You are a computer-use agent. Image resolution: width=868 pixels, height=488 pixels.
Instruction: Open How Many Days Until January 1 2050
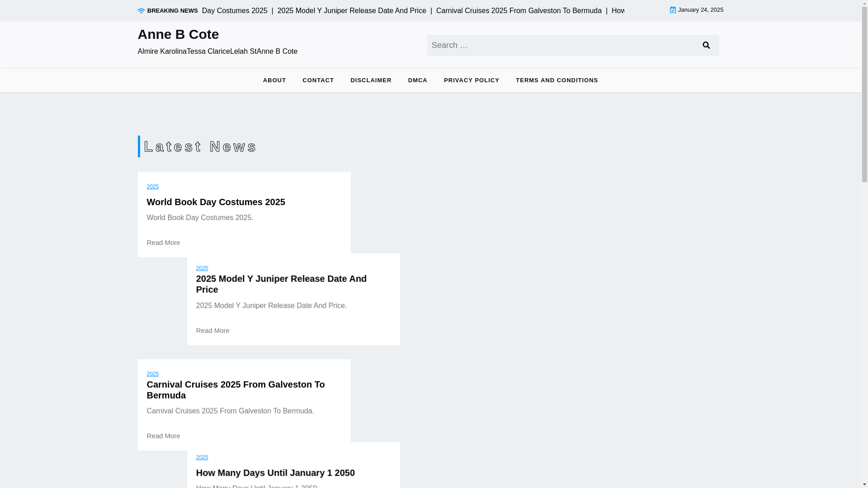(x=275, y=473)
